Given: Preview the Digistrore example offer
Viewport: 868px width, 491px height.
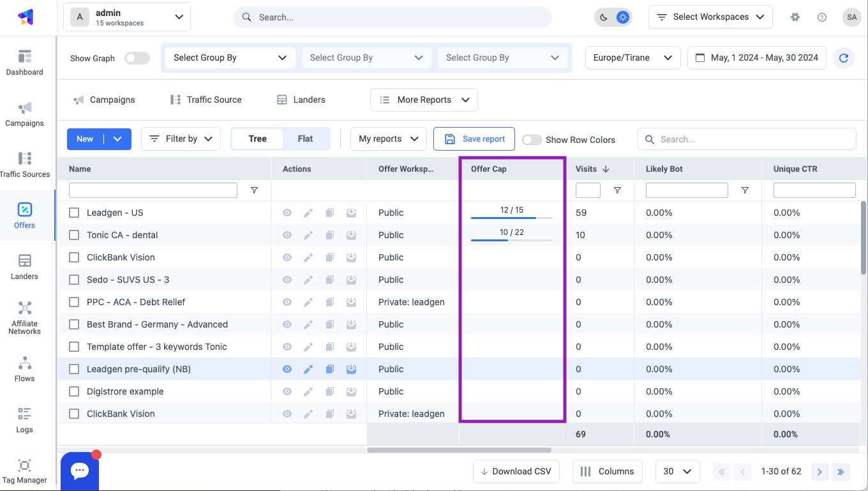Looking at the screenshot, I should click(x=287, y=391).
